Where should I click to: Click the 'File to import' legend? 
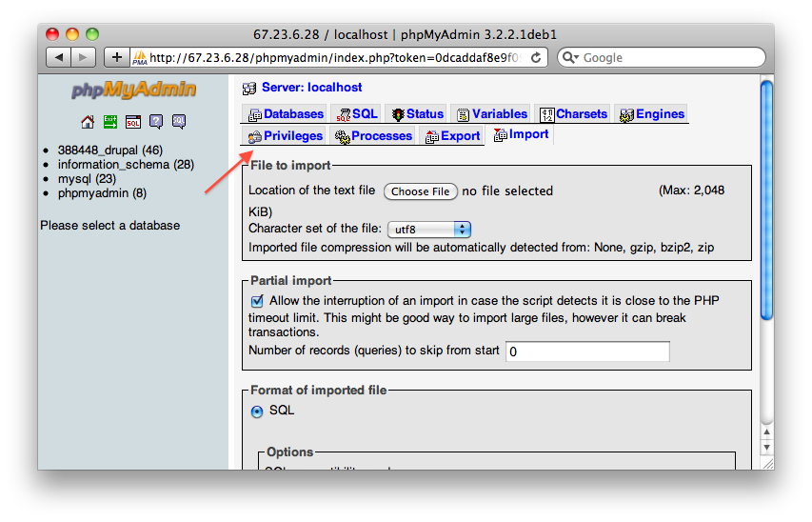click(x=290, y=166)
